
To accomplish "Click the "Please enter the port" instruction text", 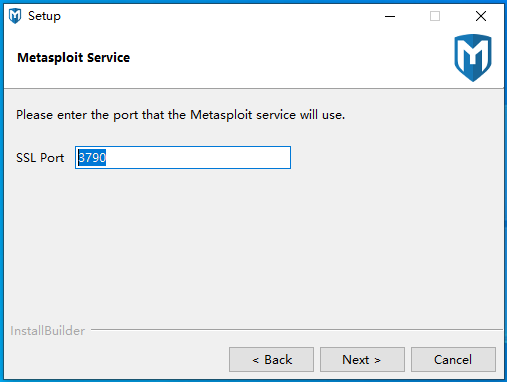I will [x=180, y=115].
